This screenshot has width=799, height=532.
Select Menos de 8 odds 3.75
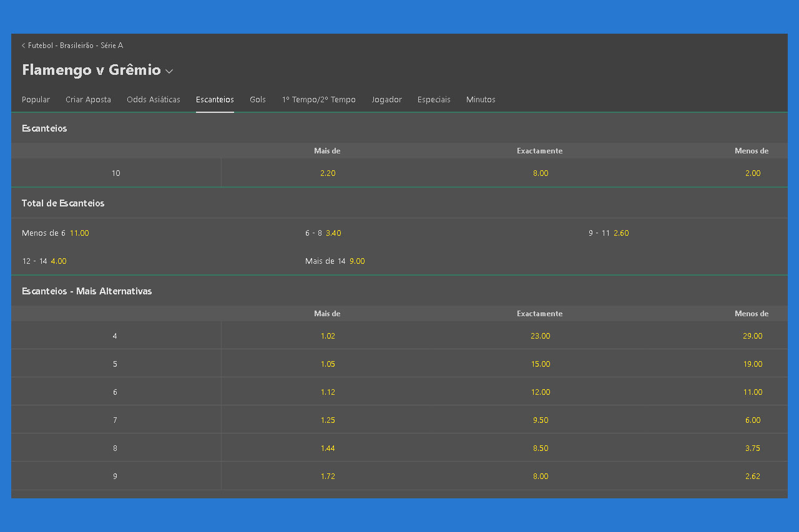[753, 448]
